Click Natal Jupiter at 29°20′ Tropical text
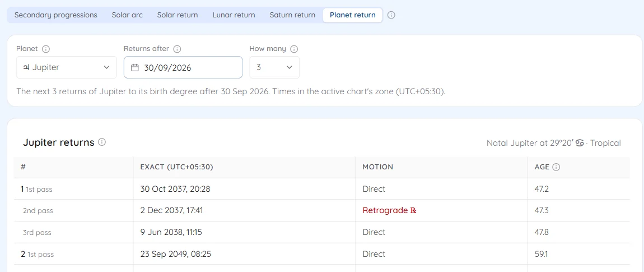The image size is (644, 272). pyautogui.click(x=554, y=143)
